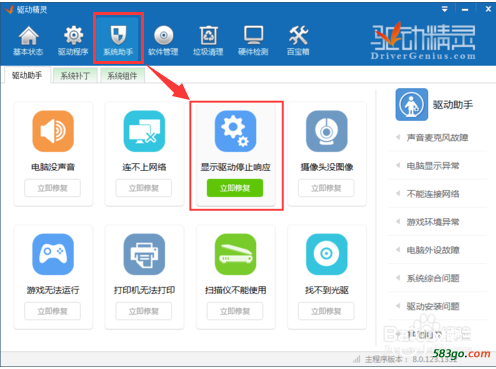Click 立即修复 under 打印机无法打印
This screenshot has height=369, width=496.
click(144, 311)
